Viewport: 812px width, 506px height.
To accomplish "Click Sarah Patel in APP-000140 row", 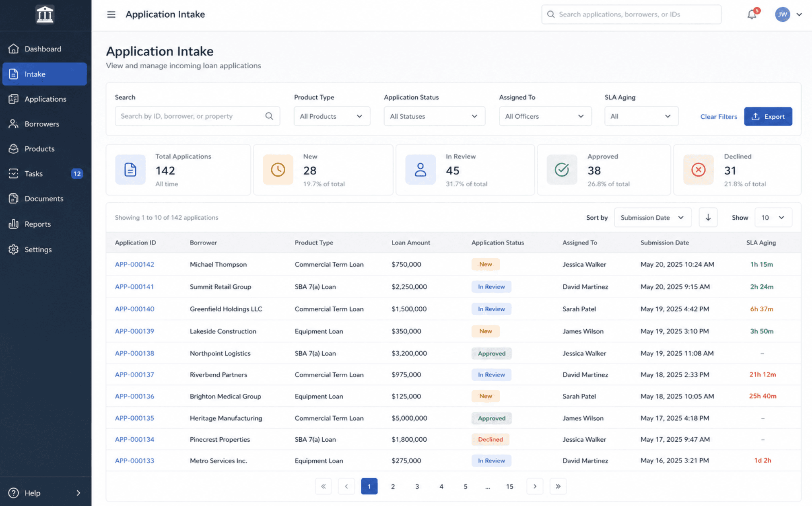I will tap(579, 309).
